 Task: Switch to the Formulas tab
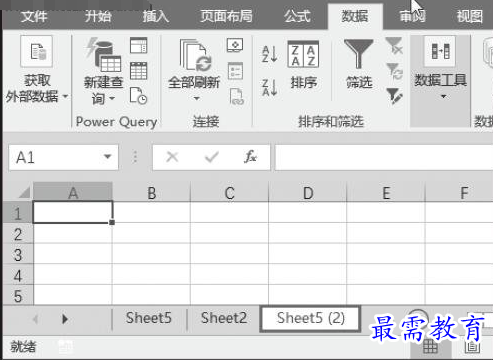pyautogui.click(x=297, y=16)
